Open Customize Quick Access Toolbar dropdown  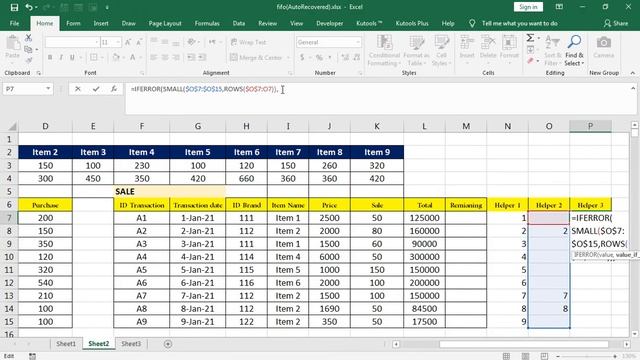[107, 7]
